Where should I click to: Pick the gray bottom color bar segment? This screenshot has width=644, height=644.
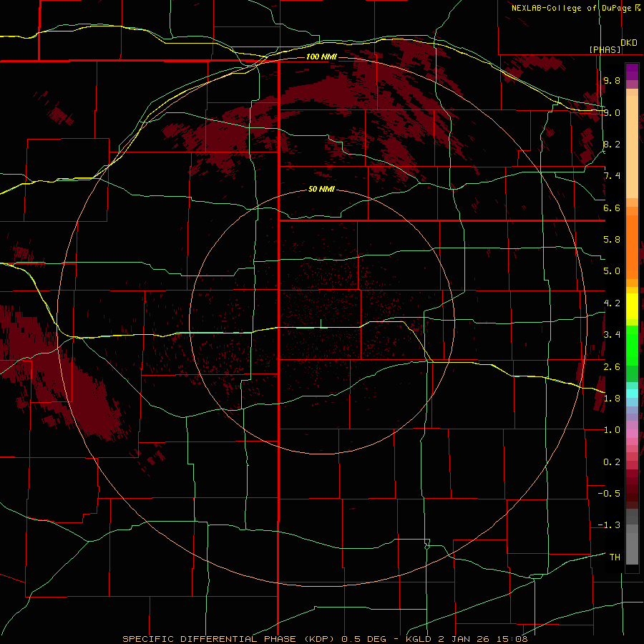tap(632, 549)
